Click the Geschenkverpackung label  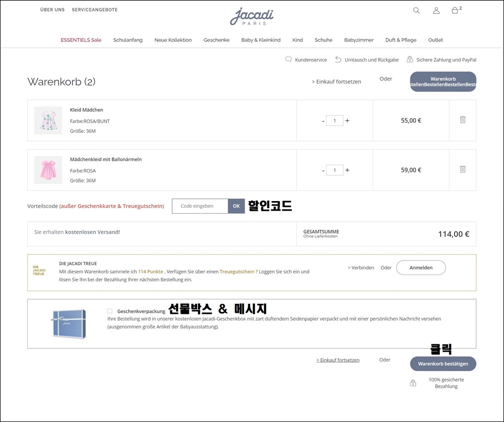tap(141, 311)
